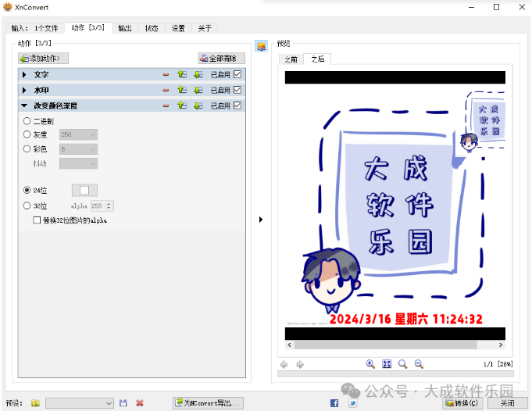532x411 pixels.
Task: Disable the 改变颜色深度 action checkbox
Action: (x=237, y=105)
